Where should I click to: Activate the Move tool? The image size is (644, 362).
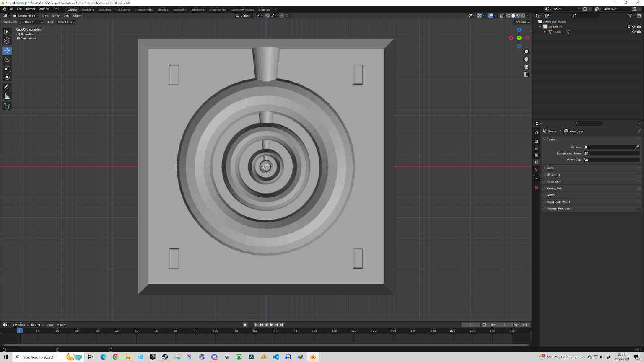point(7,50)
